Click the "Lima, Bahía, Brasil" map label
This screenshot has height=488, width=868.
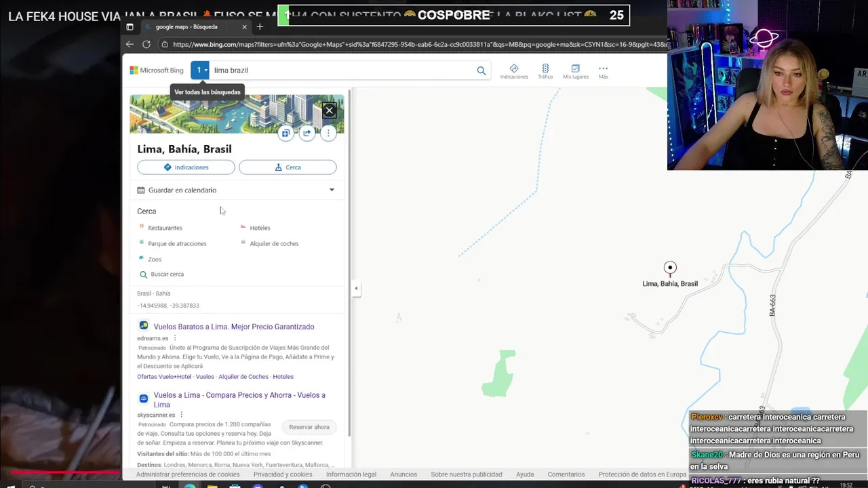(x=670, y=284)
